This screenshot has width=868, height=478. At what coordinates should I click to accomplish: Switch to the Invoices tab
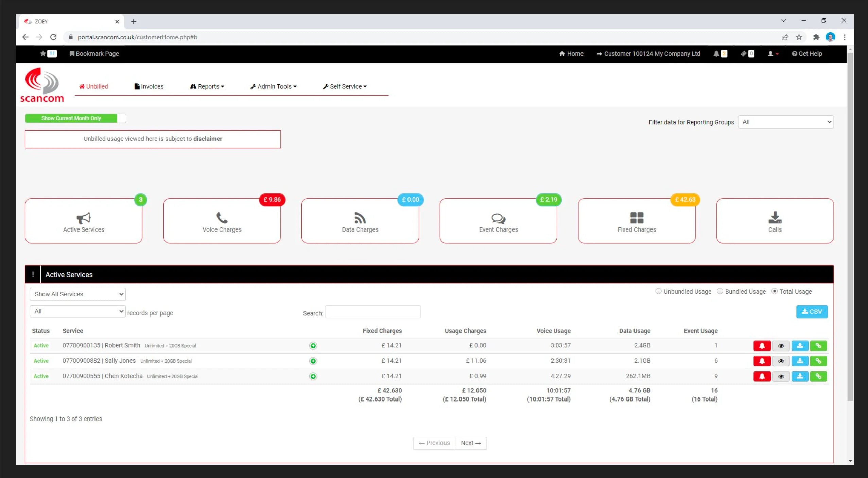point(149,86)
